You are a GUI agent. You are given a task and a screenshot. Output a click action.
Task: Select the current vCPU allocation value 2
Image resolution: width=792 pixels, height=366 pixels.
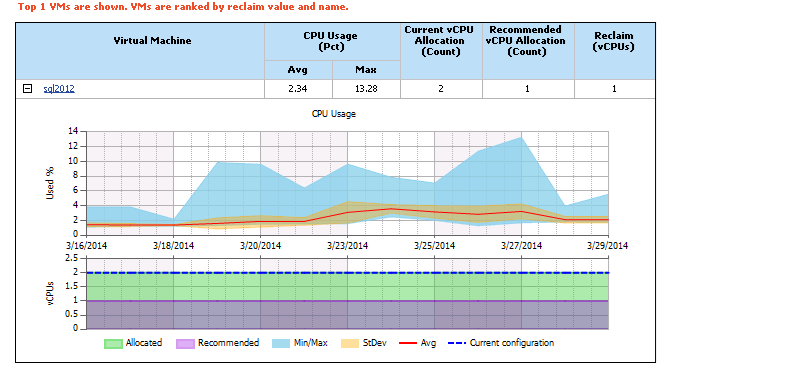[x=441, y=89]
